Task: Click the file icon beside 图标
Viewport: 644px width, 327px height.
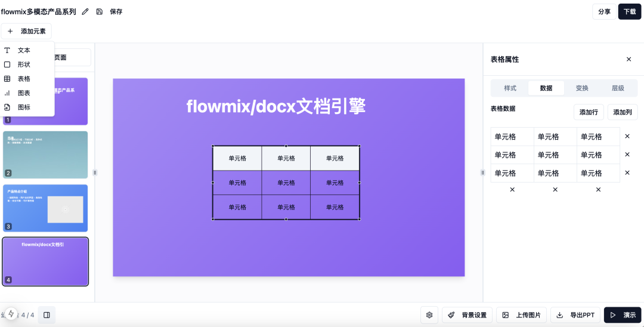Action: (7, 107)
